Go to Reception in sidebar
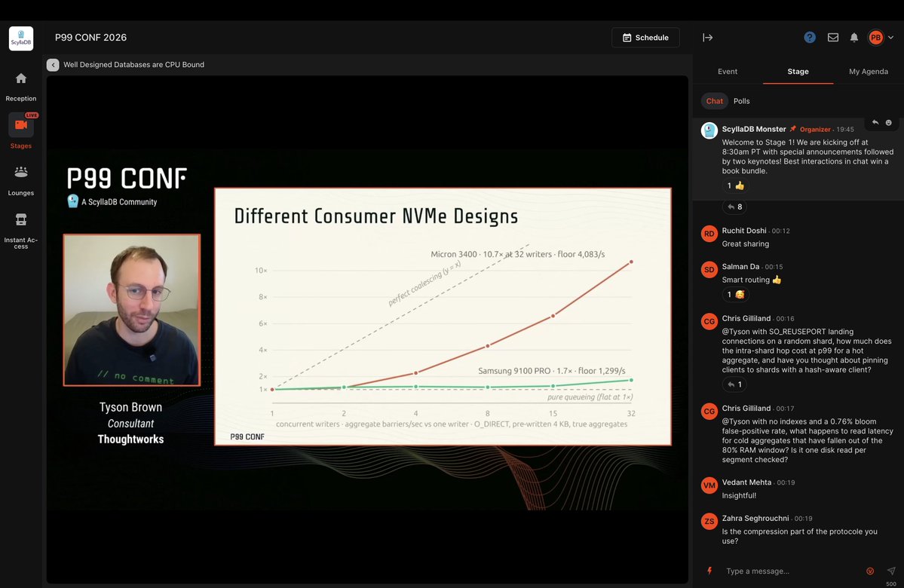Screen dimensions: 904x588 point(21,87)
